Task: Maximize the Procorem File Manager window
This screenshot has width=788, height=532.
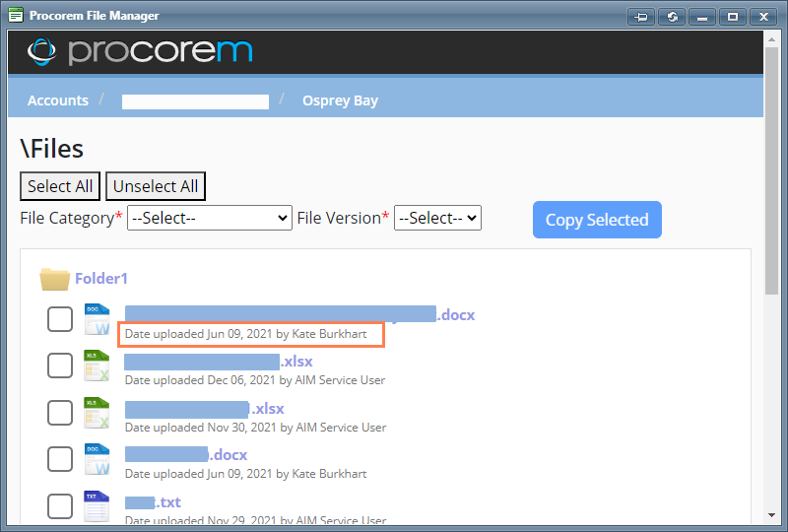Action: point(733,17)
